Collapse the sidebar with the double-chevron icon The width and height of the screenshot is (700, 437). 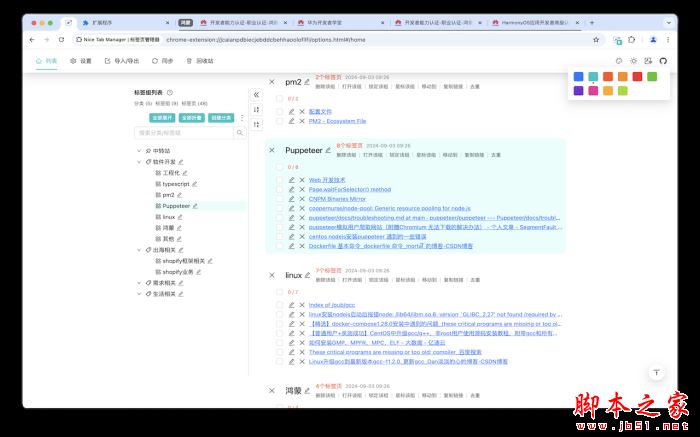[x=256, y=95]
